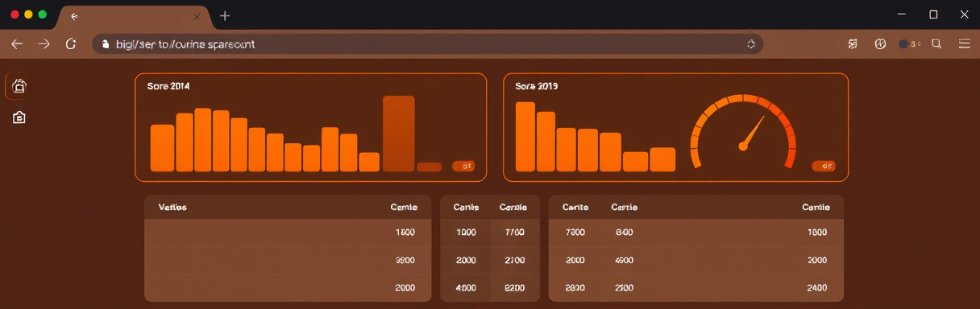Select the highlighted home icon in the left sidebar
The width and height of the screenshot is (980, 309).
[x=19, y=86]
